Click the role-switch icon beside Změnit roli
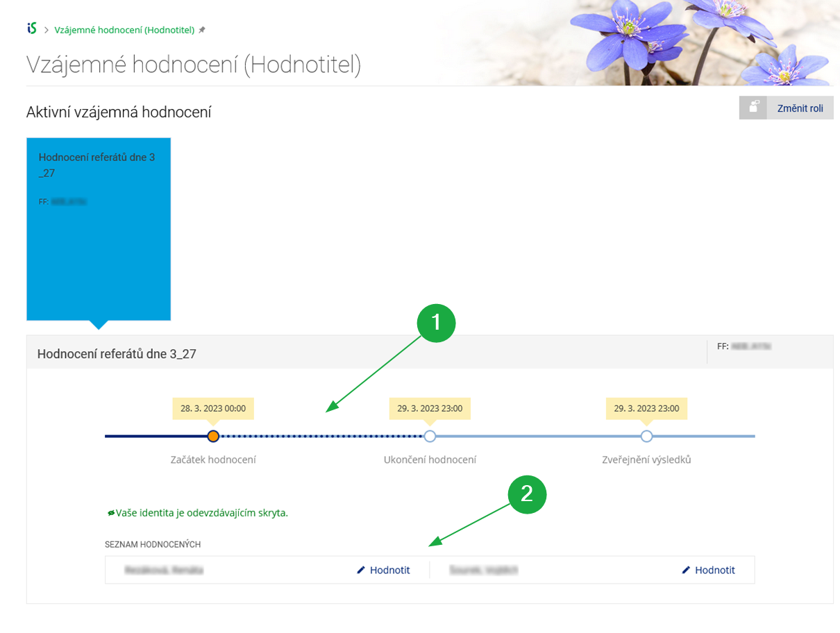This screenshot has height=633, width=840. (753, 108)
